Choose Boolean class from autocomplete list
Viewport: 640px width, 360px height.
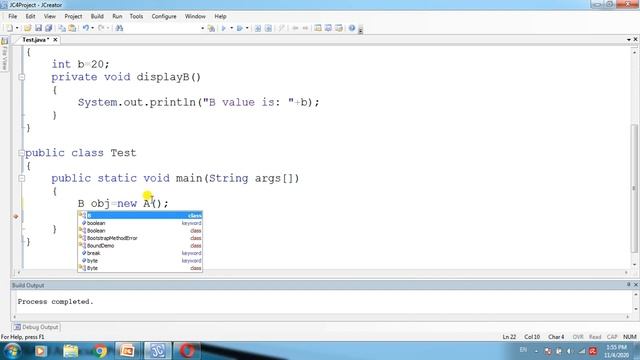click(x=140, y=231)
